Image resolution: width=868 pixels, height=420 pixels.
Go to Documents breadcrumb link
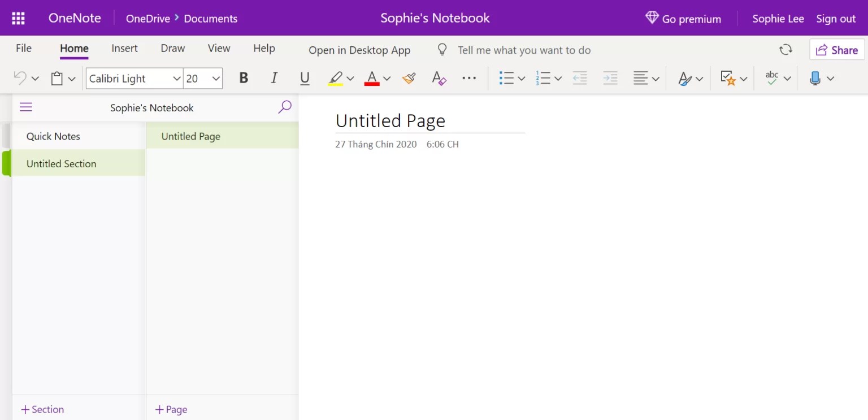pos(211,19)
